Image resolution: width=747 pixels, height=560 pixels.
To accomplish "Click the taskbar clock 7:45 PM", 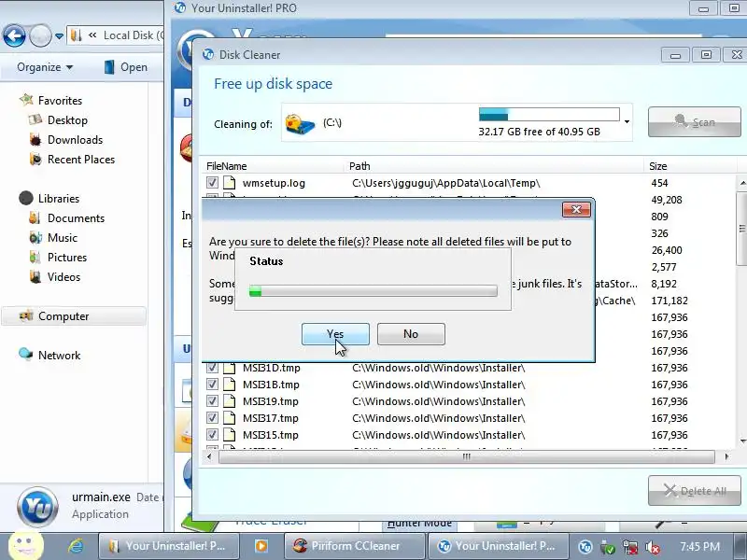I will (x=699, y=546).
